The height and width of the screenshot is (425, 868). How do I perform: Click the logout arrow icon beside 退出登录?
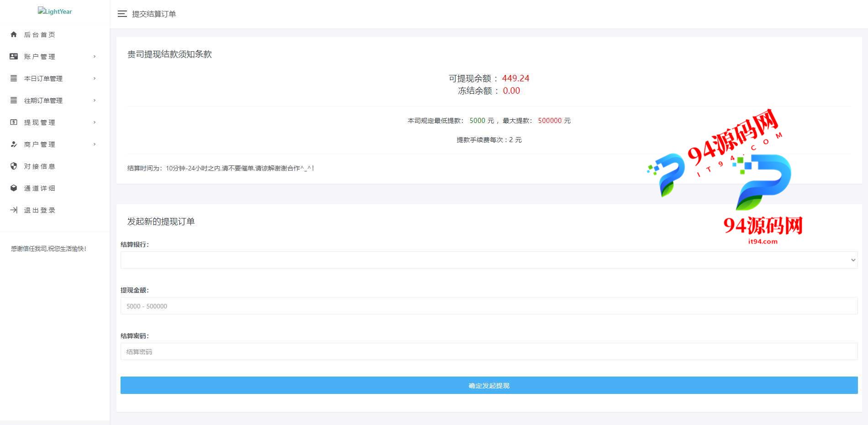(14, 210)
